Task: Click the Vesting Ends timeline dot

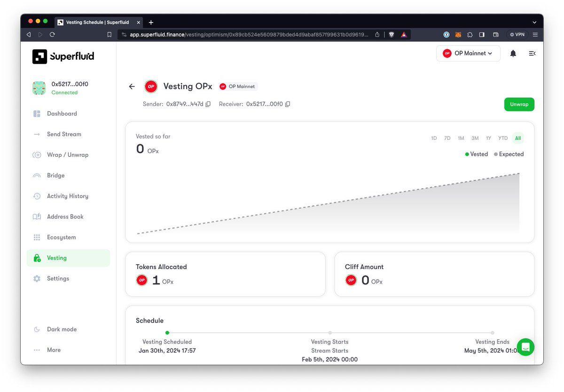Action: point(493,333)
